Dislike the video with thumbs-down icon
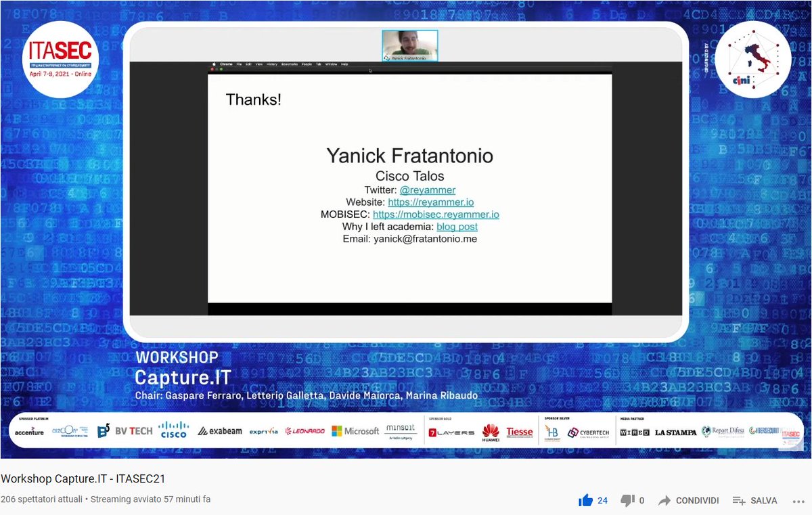The height and width of the screenshot is (515, 812). [x=627, y=501]
